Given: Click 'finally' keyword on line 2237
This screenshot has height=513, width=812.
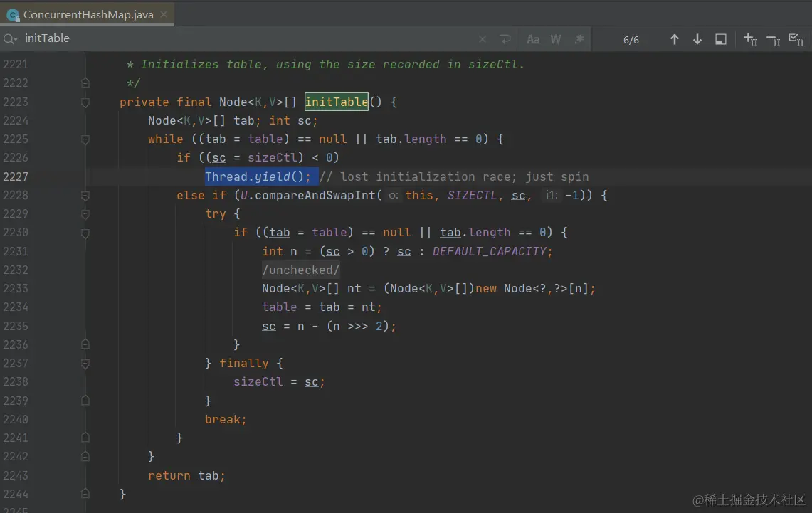Looking at the screenshot, I should (243, 364).
